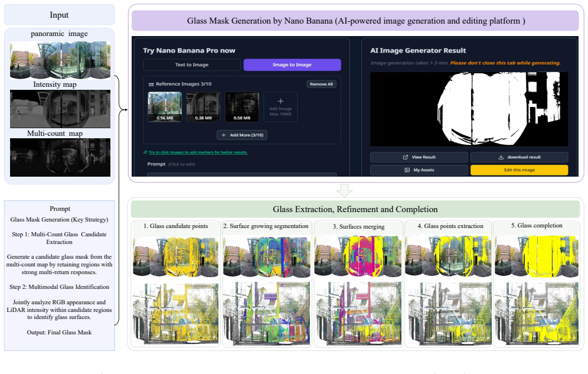
Task: Select the 0.58 MB reference image
Action: [x=242, y=106]
